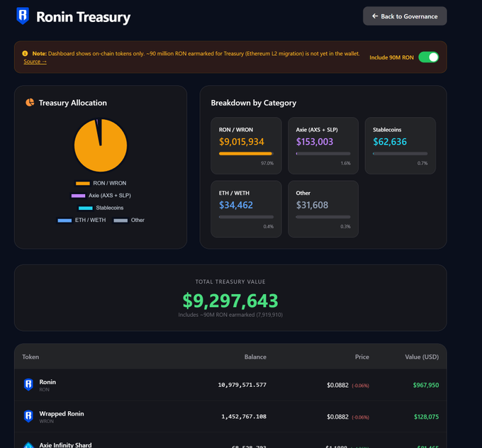Viewport: 482px width, 448px height.
Task: Click the Treasury Allocation pie chart icon
Action: (30, 102)
